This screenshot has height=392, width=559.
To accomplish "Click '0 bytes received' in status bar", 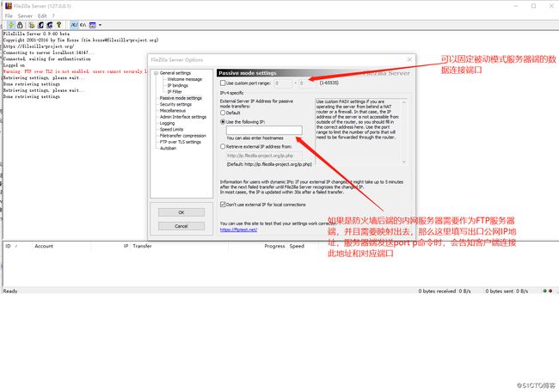I will [x=437, y=291].
